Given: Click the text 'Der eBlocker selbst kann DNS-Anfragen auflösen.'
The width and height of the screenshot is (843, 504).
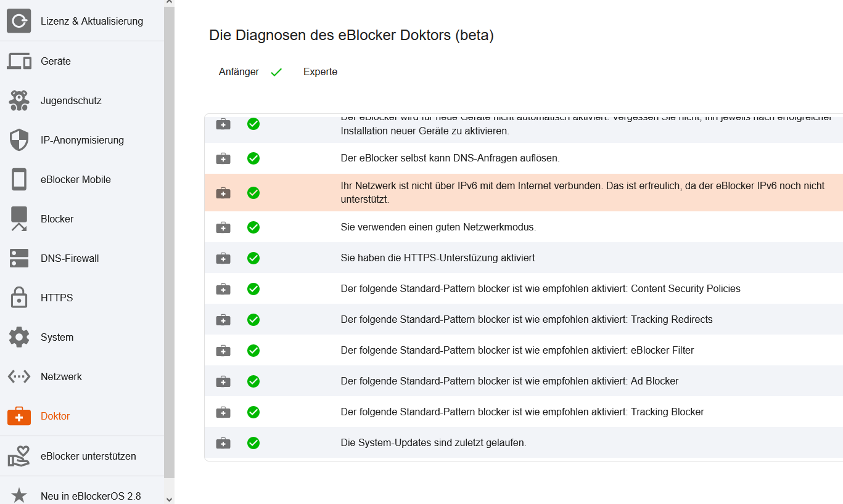Looking at the screenshot, I should coord(450,158).
